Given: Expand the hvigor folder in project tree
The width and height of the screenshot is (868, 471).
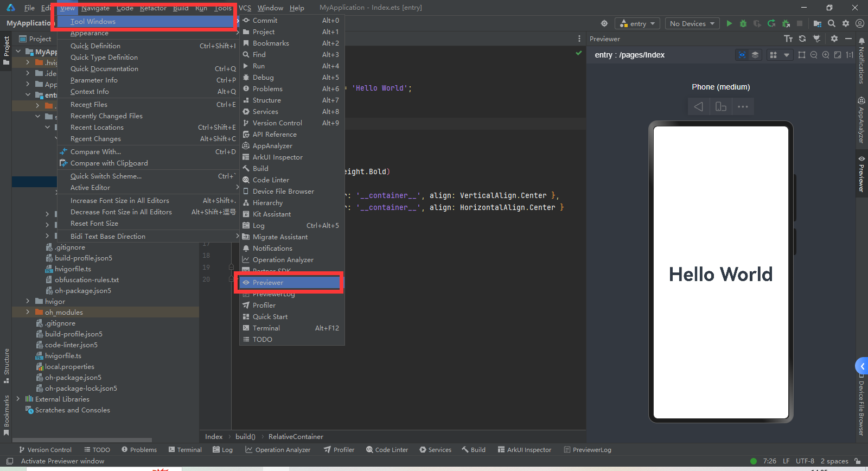Looking at the screenshot, I should [28, 301].
